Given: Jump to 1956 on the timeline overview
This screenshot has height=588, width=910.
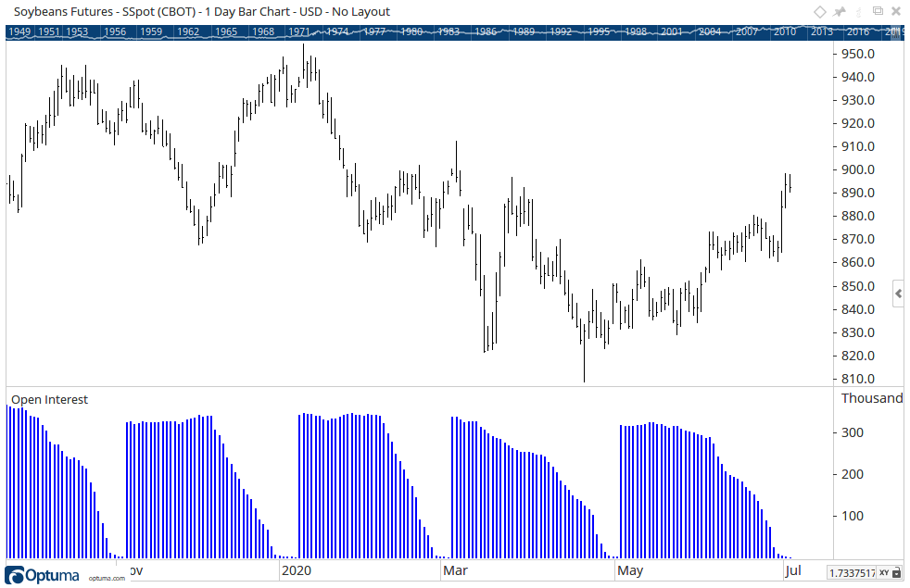Looking at the screenshot, I should (115, 31).
